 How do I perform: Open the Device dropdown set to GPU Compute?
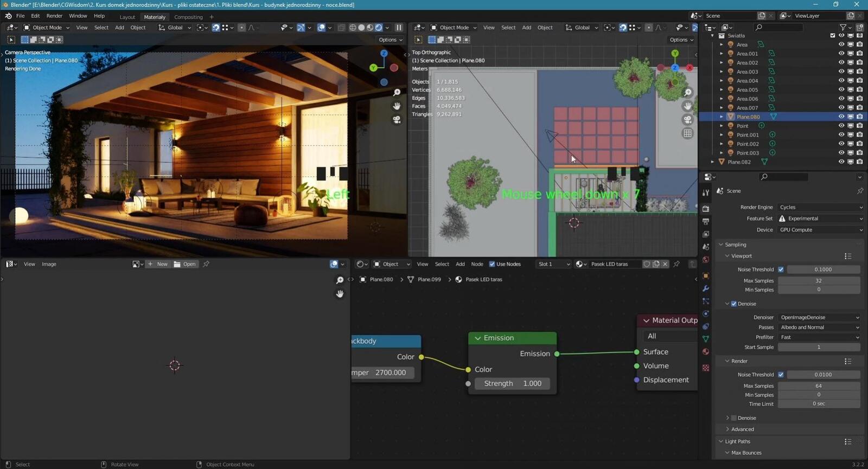coord(820,230)
